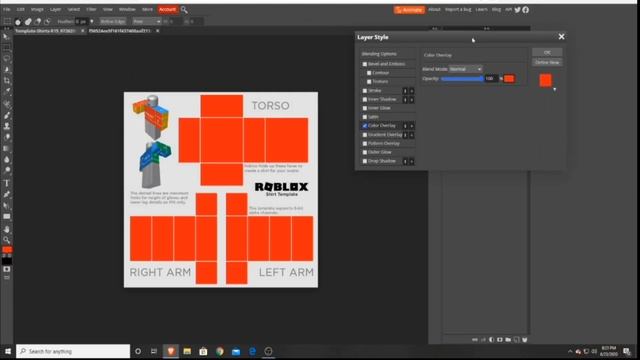Click plus button beside Stroke
This screenshot has height=360, width=640.
pos(412,91)
